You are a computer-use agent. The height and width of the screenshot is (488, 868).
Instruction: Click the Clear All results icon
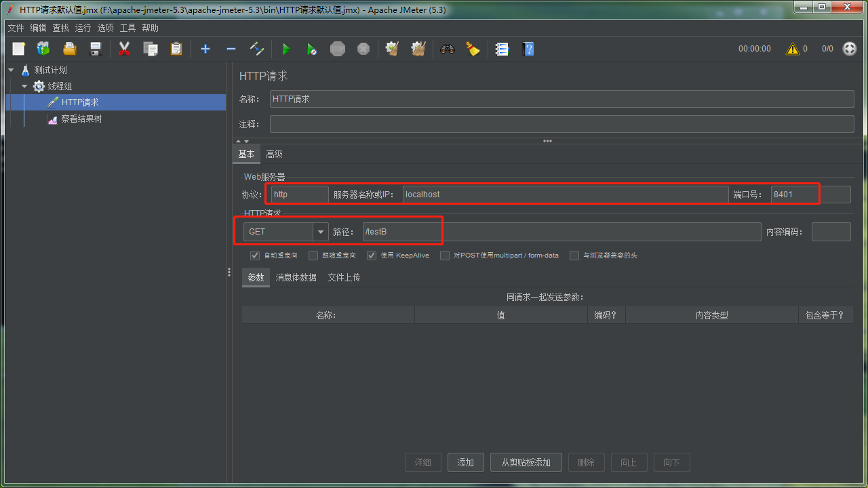point(418,49)
